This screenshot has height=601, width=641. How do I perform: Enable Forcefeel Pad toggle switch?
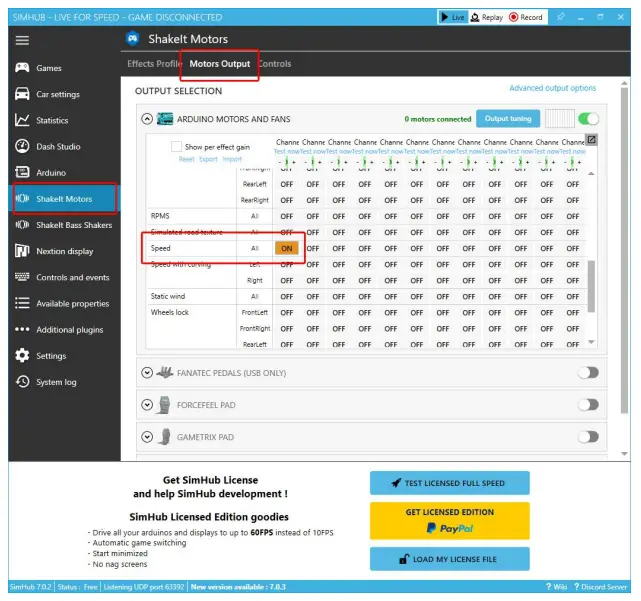pyautogui.click(x=588, y=405)
